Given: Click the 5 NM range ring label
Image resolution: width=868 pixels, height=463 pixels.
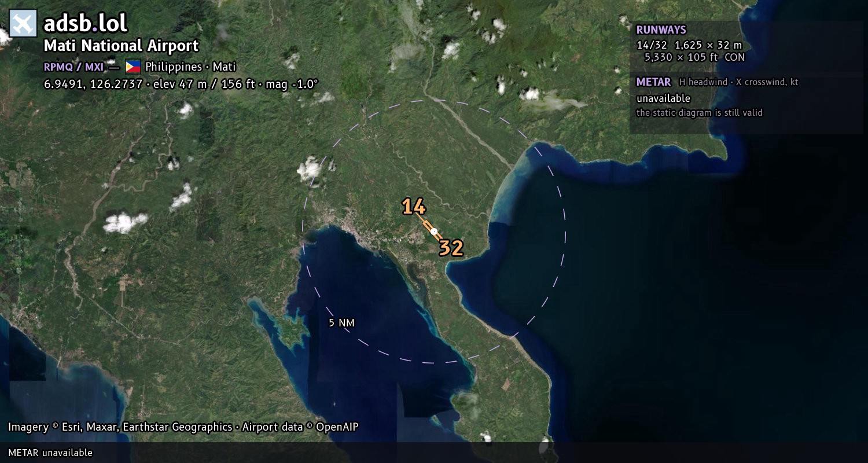Looking at the screenshot, I should click(341, 323).
